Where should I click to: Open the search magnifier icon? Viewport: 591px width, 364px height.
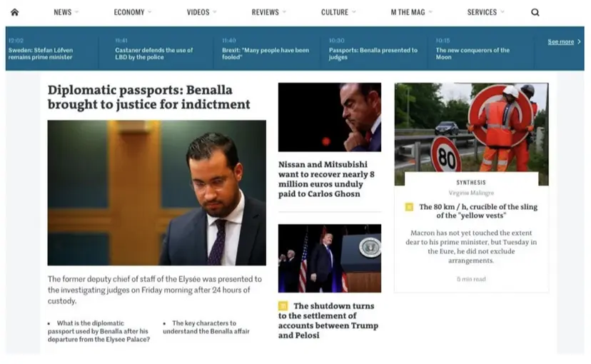coord(535,12)
